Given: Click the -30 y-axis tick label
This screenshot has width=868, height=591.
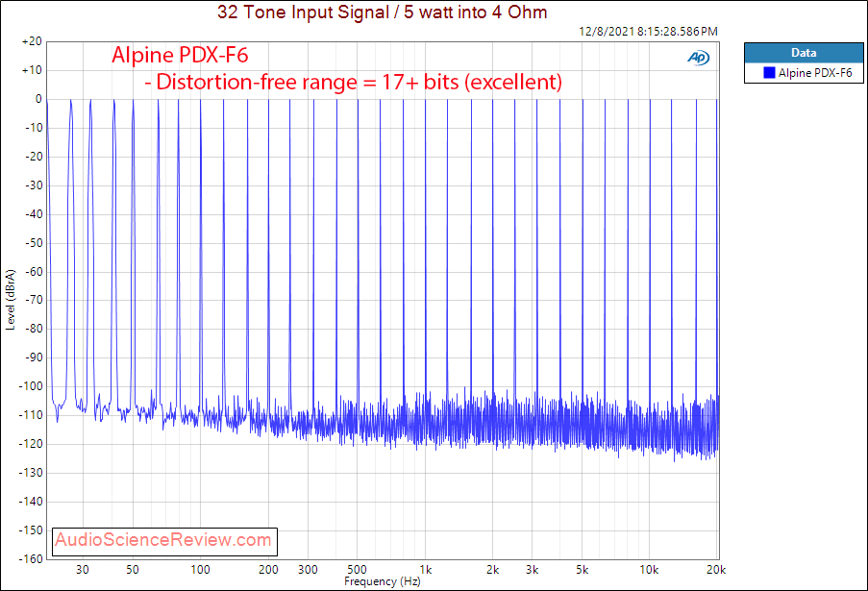Looking at the screenshot, I should coord(34,185).
